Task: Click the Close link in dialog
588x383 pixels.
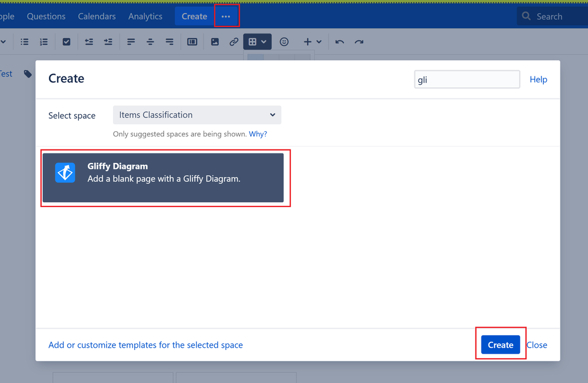Action: [x=537, y=345]
